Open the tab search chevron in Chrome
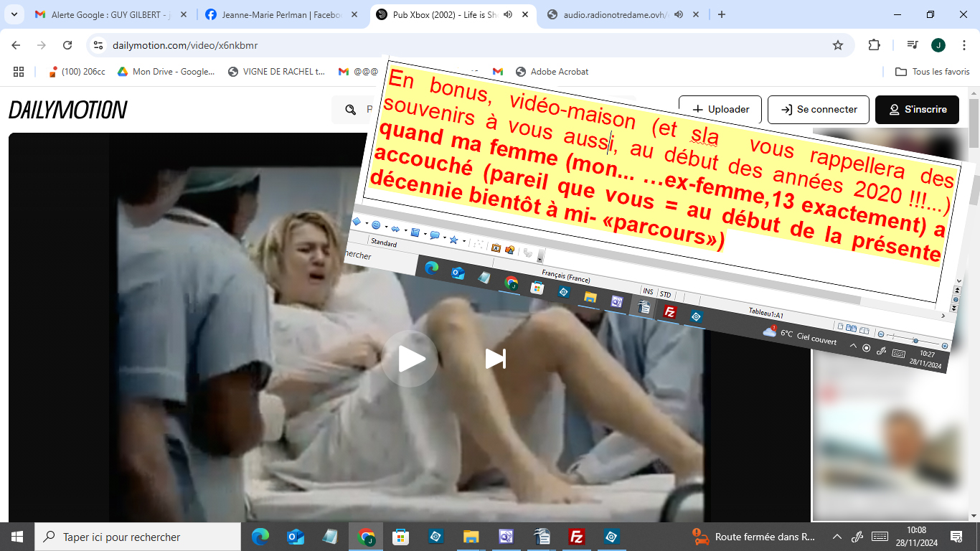This screenshot has width=980, height=551. pos(16,14)
